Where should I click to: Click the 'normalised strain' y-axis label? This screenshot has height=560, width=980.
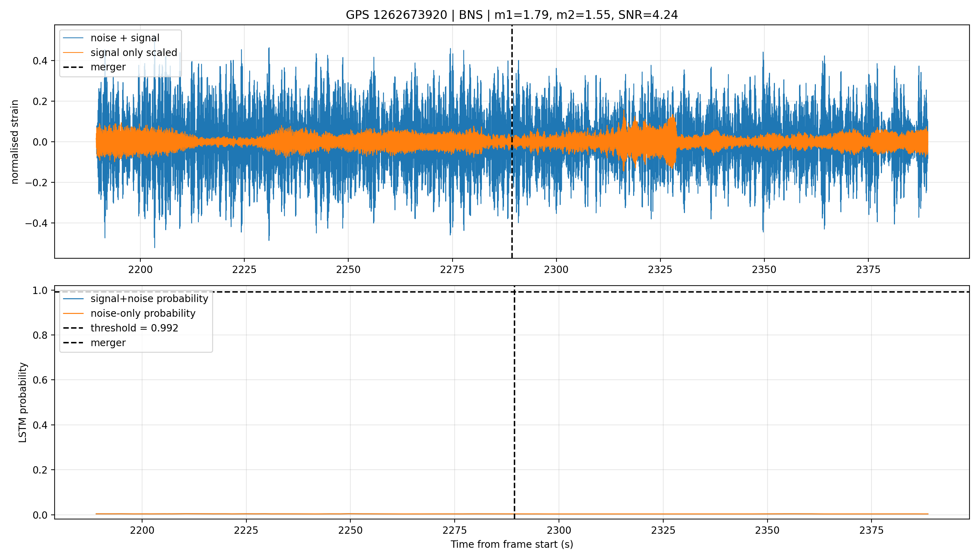click(15, 142)
